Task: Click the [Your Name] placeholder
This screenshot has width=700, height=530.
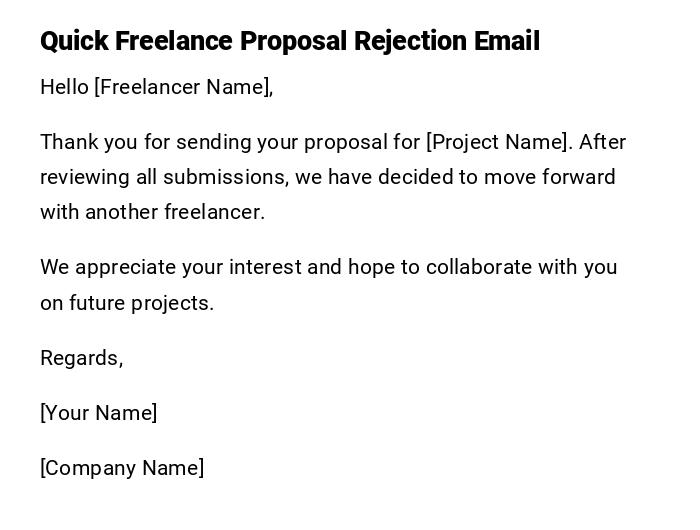Action: tap(99, 413)
